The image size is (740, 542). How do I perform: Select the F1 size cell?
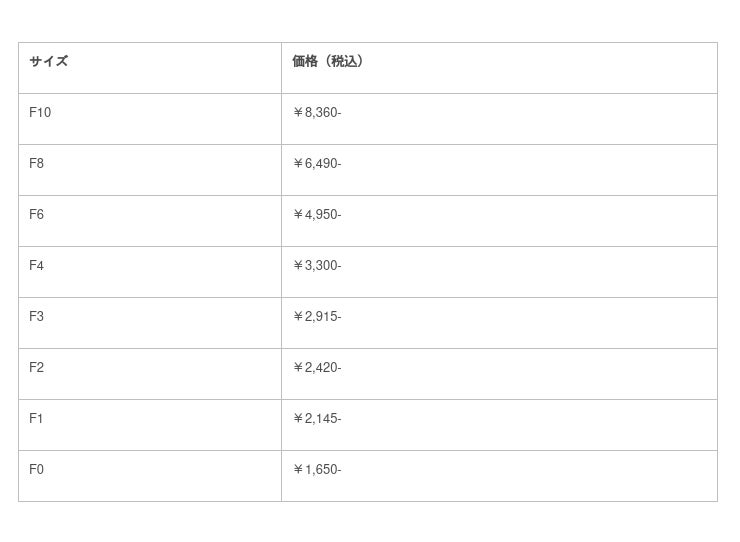pos(37,419)
